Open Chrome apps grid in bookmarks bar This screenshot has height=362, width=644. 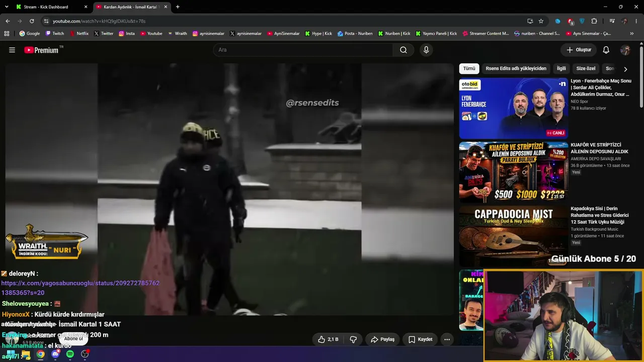pos(7,34)
